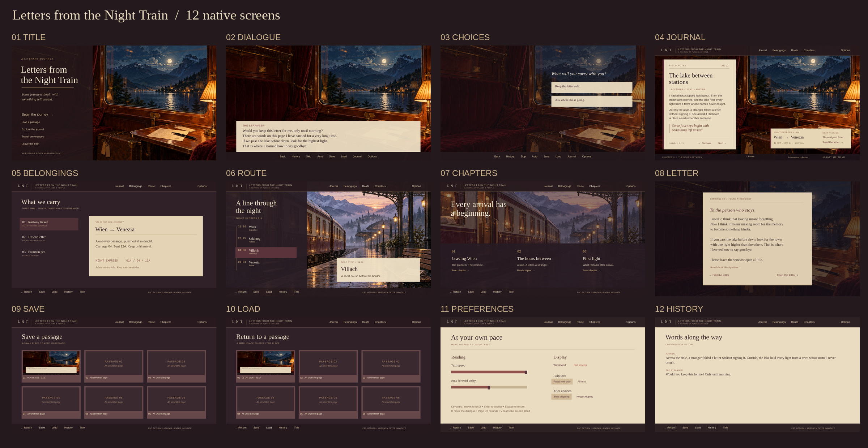Click Previous in the 04 Journal field notes
This screenshot has height=448, width=868.
(705, 143)
